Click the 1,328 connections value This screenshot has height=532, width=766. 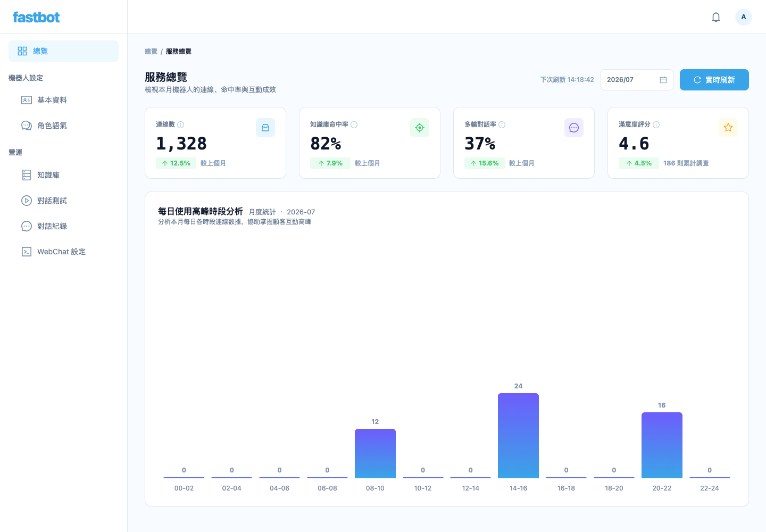[181, 144]
